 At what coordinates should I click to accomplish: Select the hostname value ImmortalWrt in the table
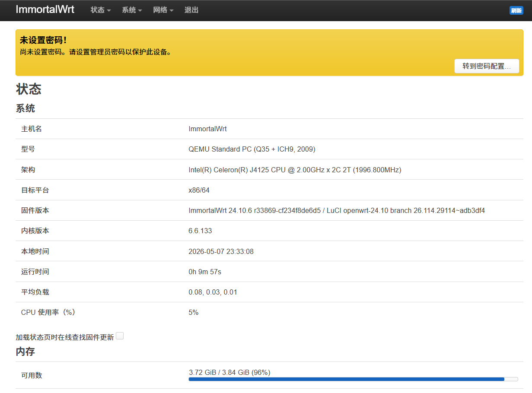(x=207, y=129)
